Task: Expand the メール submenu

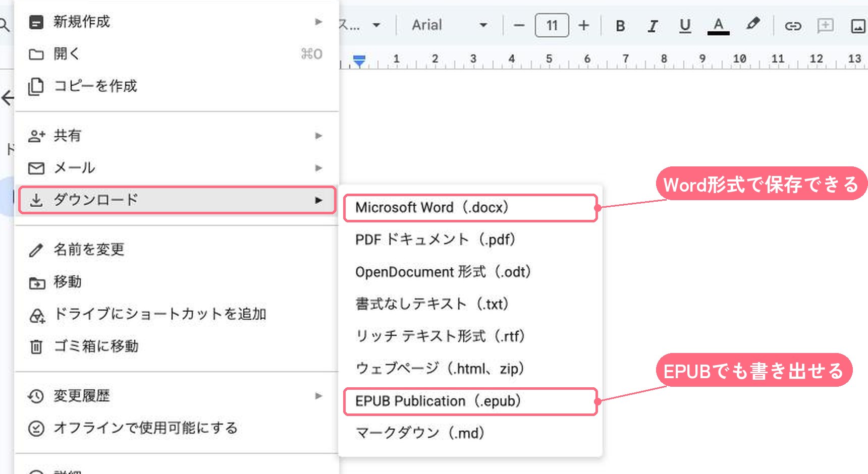Action: pyautogui.click(x=177, y=168)
